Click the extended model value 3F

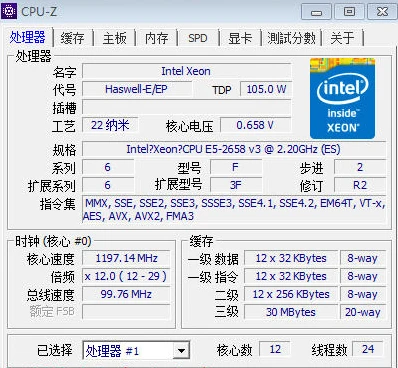point(236,185)
